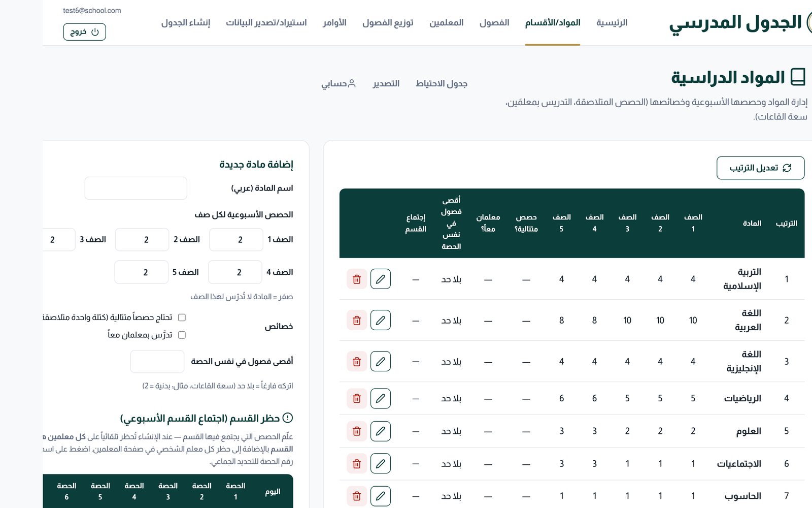
Task: Open حسابي account link
Action: 339,83
